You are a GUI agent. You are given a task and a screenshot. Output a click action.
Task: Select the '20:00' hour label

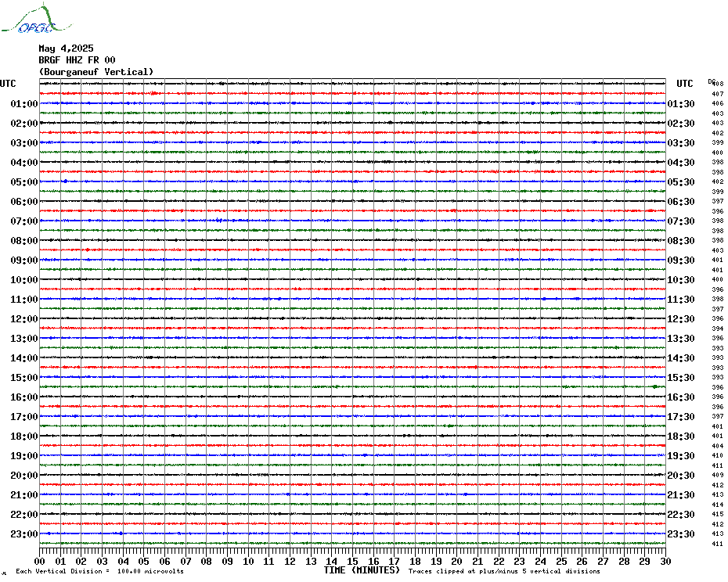coord(24,476)
